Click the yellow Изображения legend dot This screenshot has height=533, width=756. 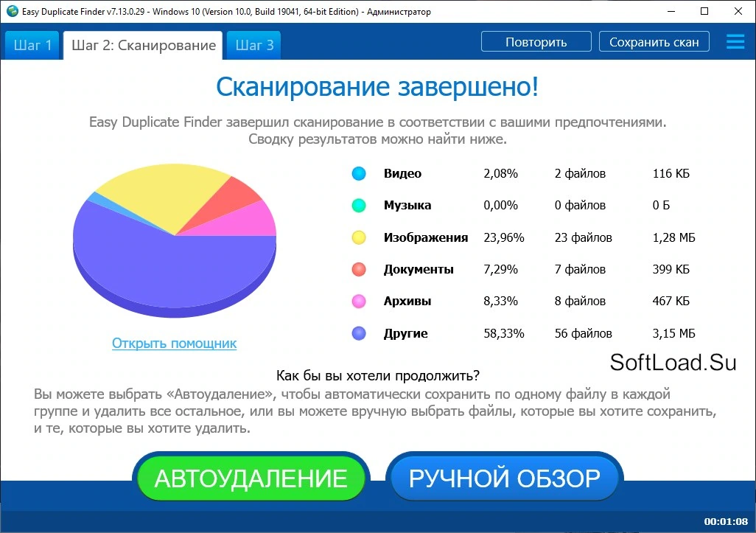pyautogui.click(x=359, y=237)
